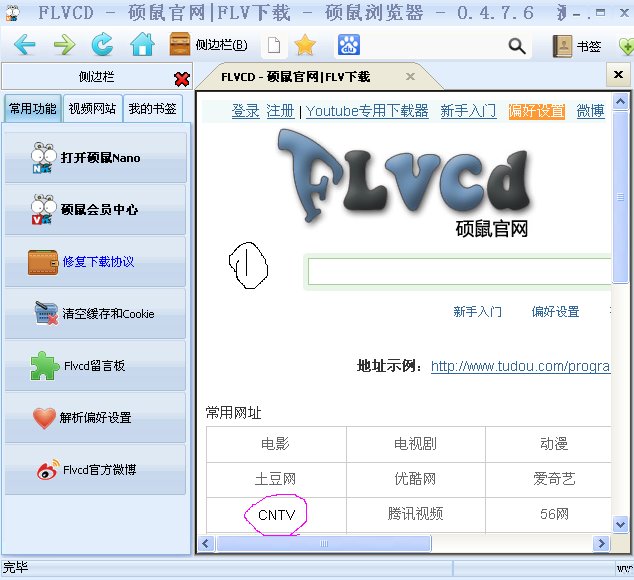Open Youtube专用下载器 link
Screen dimensions: 634x580
pyautogui.click(x=367, y=110)
